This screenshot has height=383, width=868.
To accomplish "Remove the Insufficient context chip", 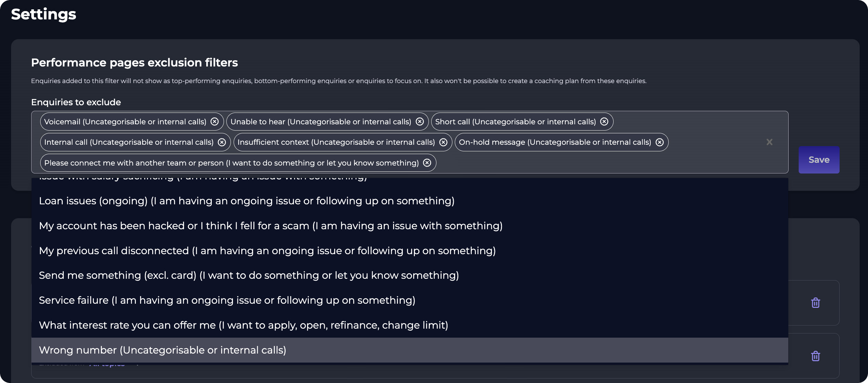I will [443, 142].
